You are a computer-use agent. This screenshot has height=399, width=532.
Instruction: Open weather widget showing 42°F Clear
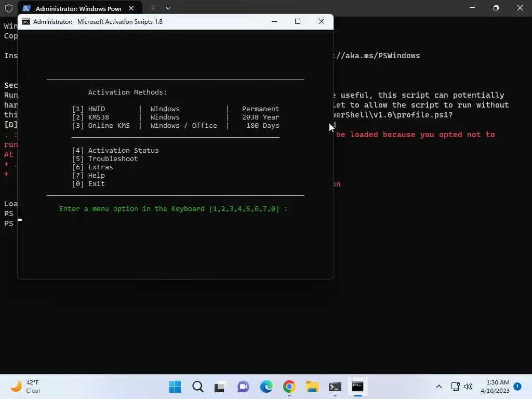(25, 387)
